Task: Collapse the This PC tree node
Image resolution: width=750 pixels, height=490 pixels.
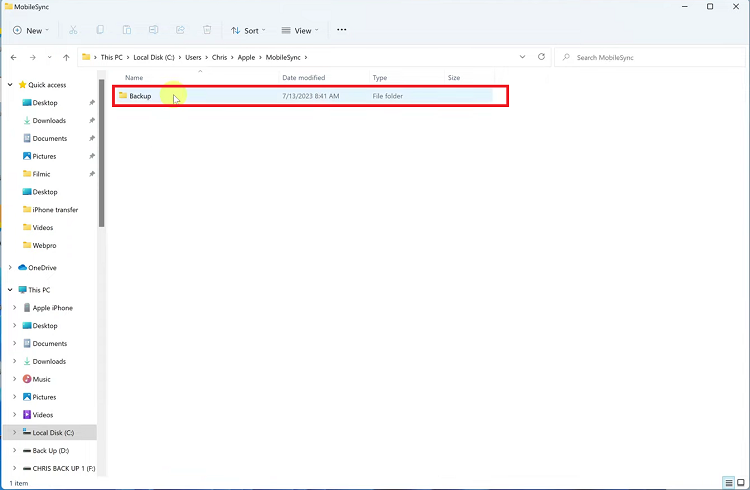Action: pyautogui.click(x=10, y=290)
